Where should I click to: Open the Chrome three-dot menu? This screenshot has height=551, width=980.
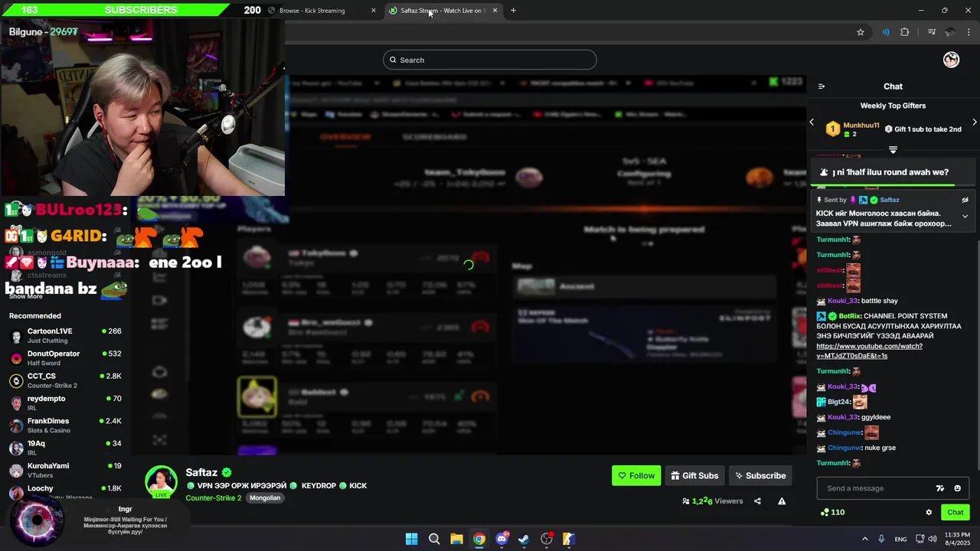(x=969, y=32)
